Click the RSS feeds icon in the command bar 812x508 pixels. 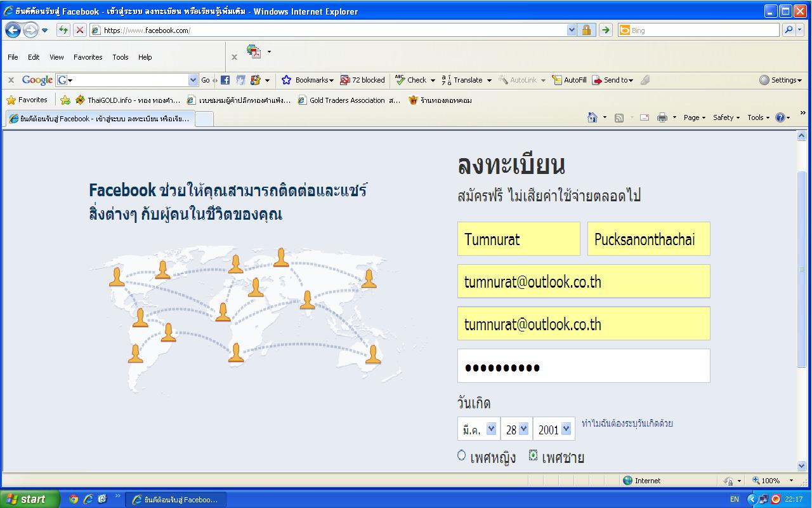coord(619,117)
